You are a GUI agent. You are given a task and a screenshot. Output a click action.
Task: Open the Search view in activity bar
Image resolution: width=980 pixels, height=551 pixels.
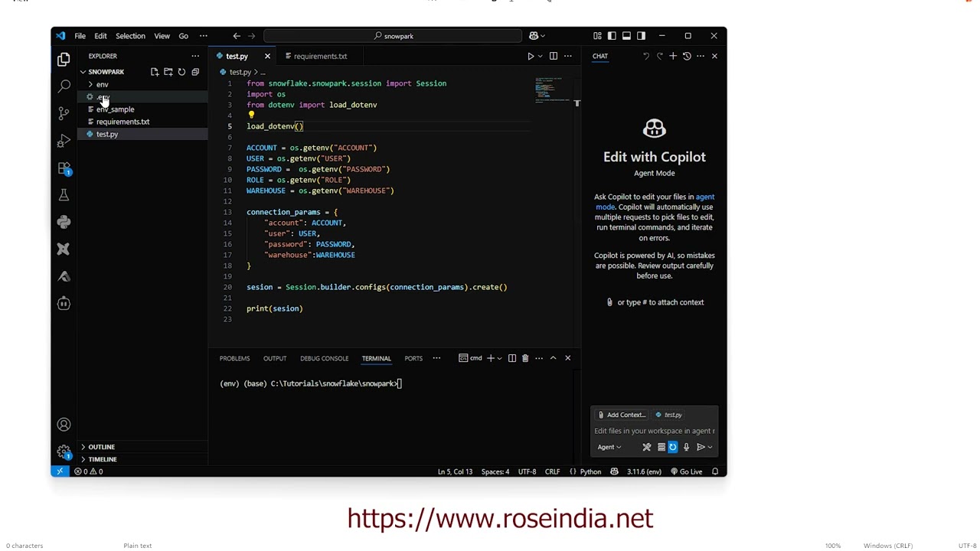click(x=64, y=86)
